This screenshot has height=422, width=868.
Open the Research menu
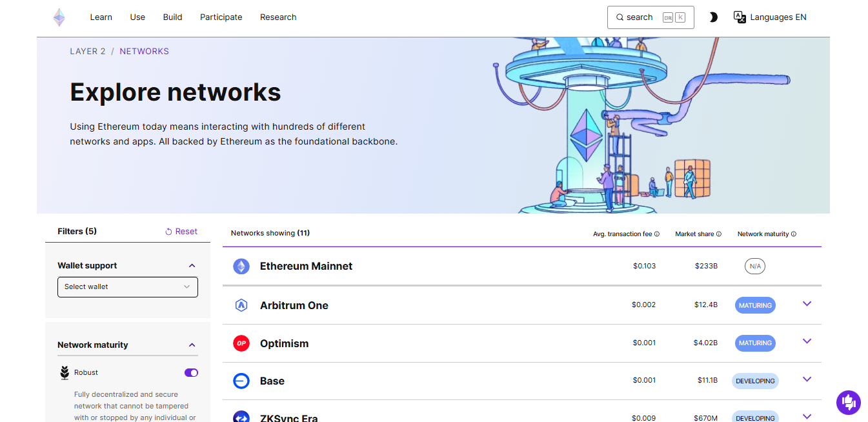click(278, 17)
